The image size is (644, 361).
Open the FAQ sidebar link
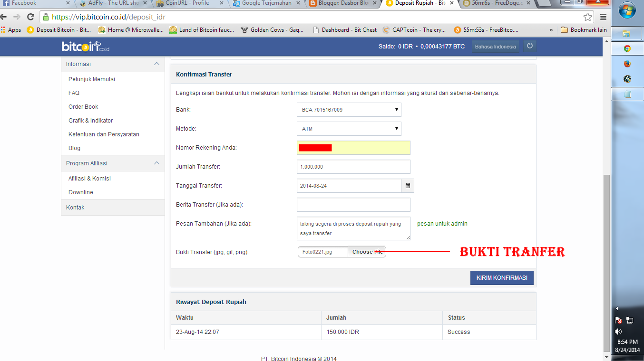click(x=74, y=93)
